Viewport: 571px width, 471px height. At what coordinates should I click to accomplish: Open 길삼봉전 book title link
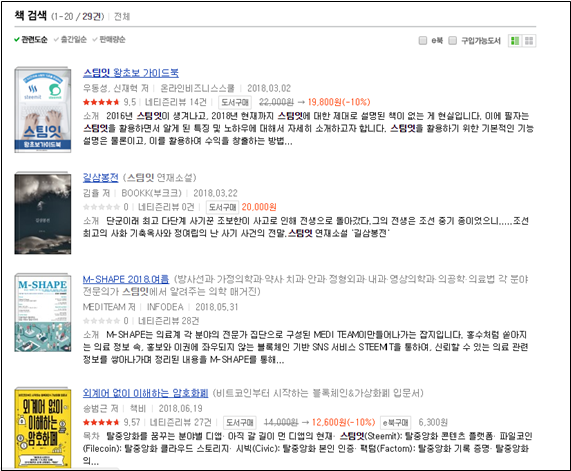click(x=101, y=178)
